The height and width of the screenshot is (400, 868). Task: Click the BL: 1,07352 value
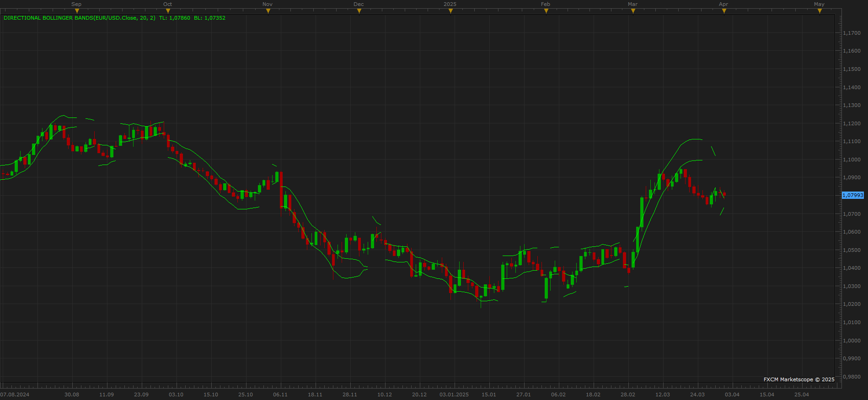pyautogui.click(x=209, y=18)
